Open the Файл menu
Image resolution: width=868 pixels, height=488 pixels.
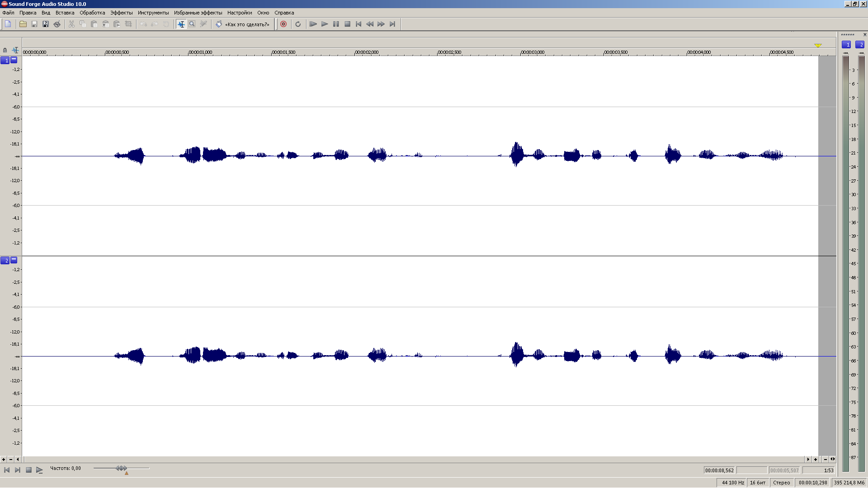click(x=8, y=13)
